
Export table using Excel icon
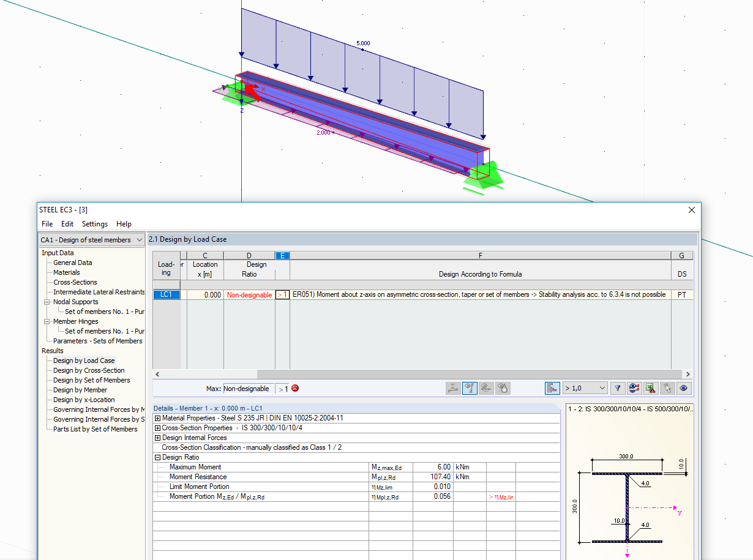click(x=651, y=388)
